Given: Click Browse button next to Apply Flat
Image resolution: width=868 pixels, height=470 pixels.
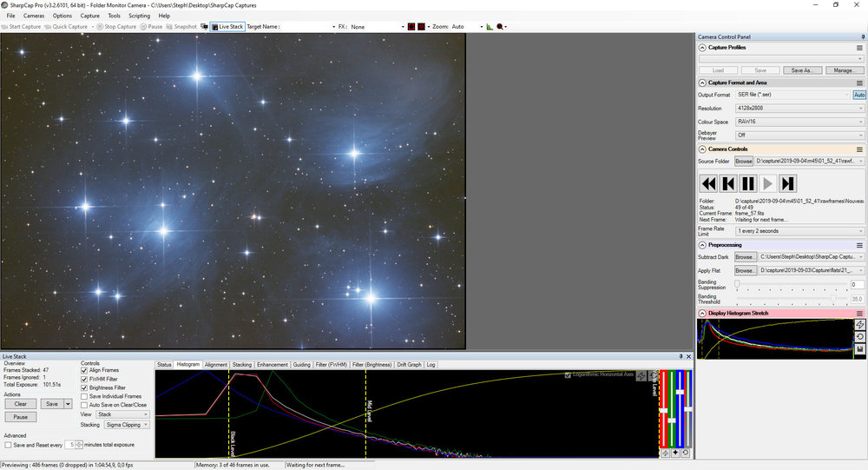Looking at the screenshot, I should coord(744,270).
